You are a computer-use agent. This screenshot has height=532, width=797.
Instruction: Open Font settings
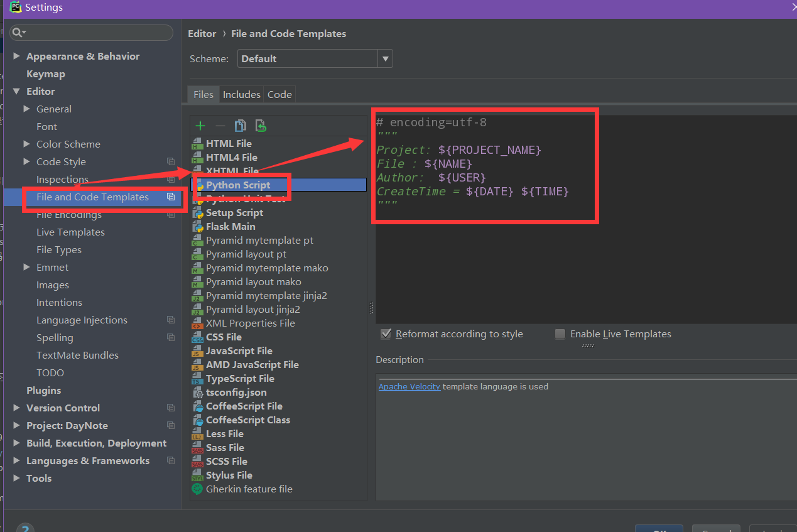pos(46,126)
